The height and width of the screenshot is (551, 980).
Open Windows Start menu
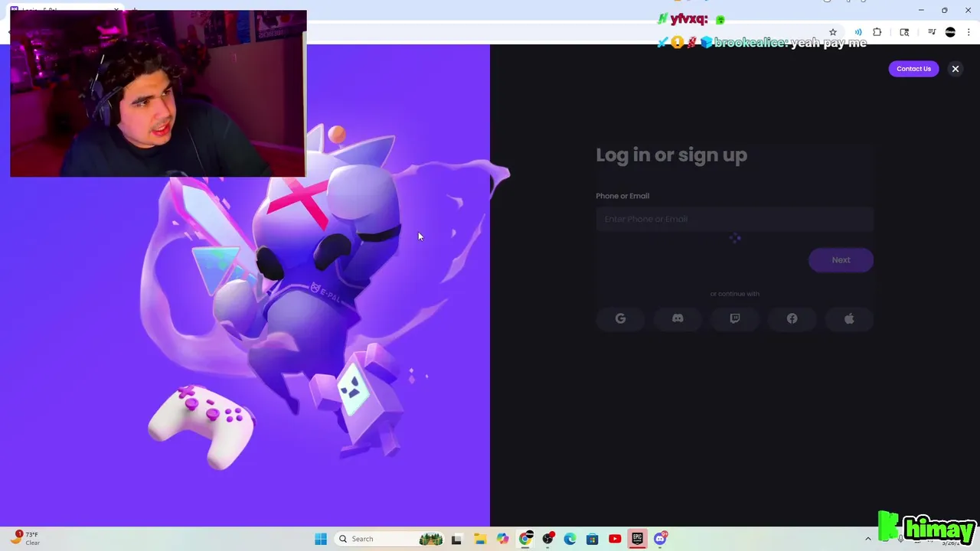click(x=321, y=539)
